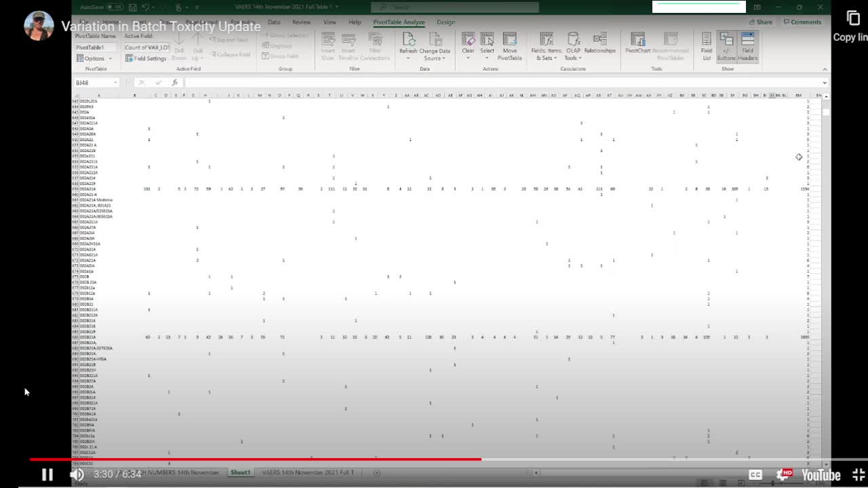This screenshot has height=488, width=868.
Task: Open Recommended PivotTables
Action: coord(670,46)
